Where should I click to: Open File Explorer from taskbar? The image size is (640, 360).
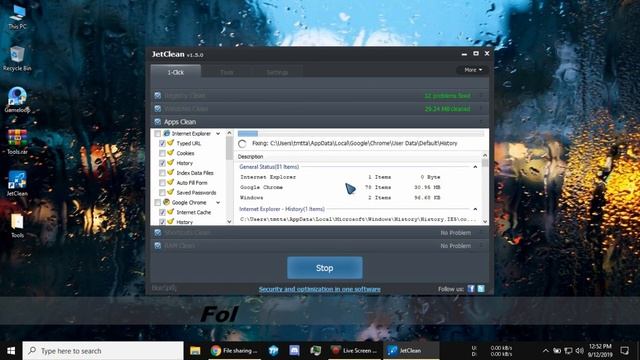[195, 351]
